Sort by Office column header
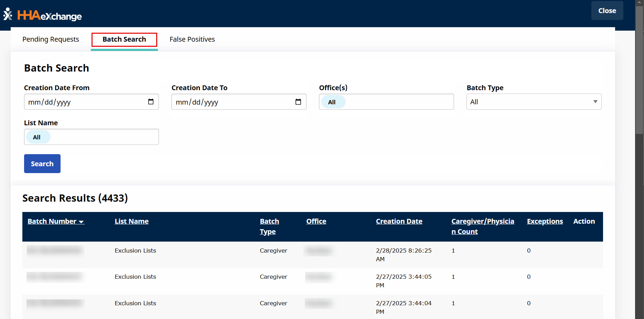The height and width of the screenshot is (319, 644). pyautogui.click(x=316, y=221)
